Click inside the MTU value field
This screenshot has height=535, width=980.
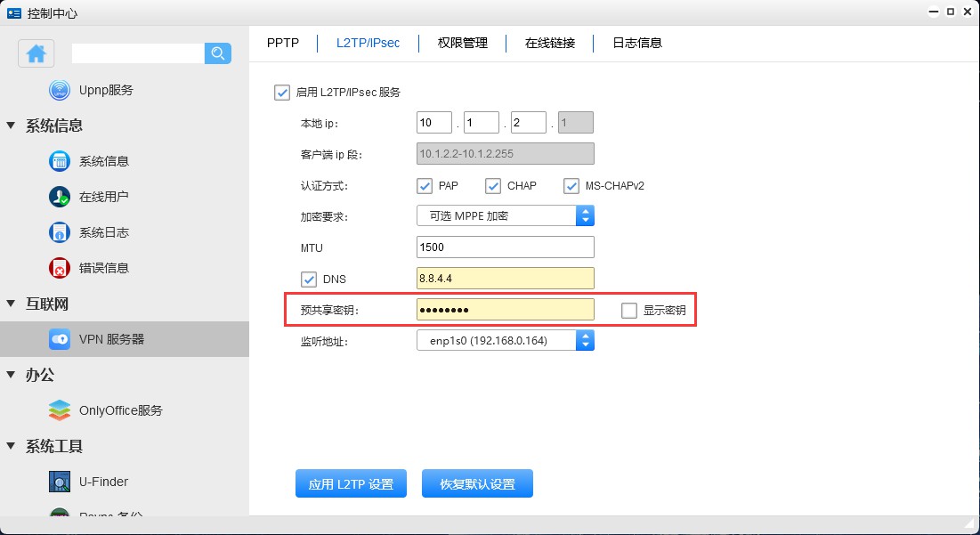[x=505, y=247]
